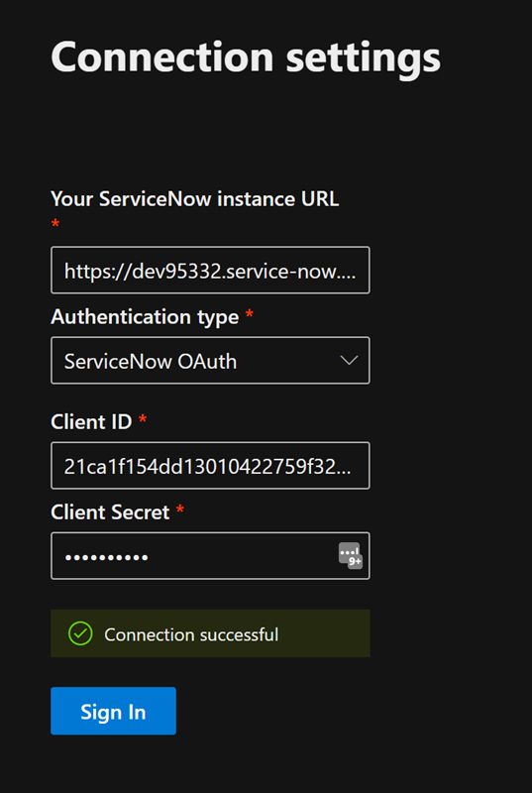
Task: Click the Connection settings heading
Action: [246, 58]
